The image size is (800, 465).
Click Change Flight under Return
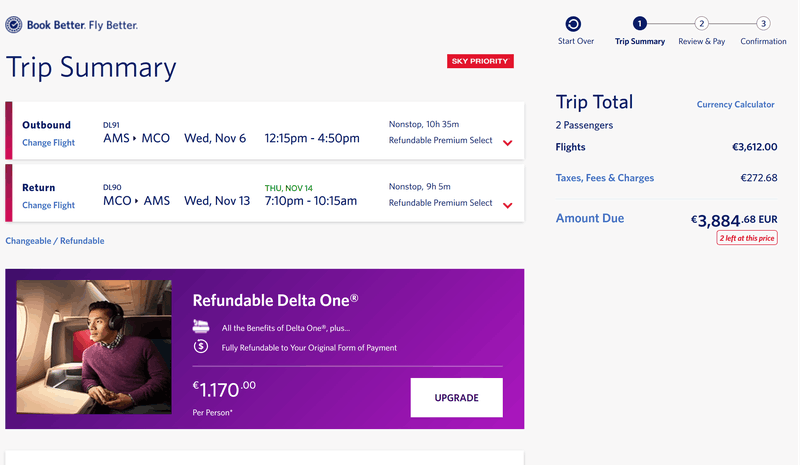[x=48, y=205]
